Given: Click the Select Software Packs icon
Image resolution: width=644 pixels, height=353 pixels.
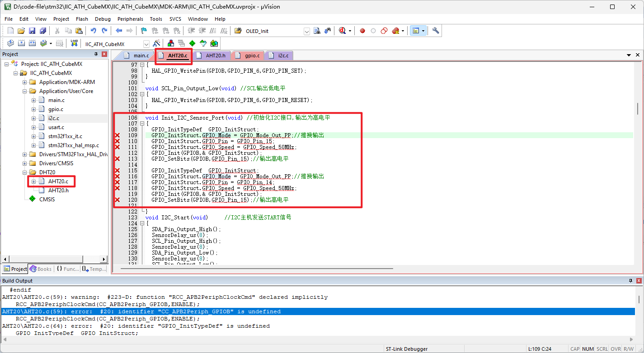Looking at the screenshot, I should coord(203,43).
